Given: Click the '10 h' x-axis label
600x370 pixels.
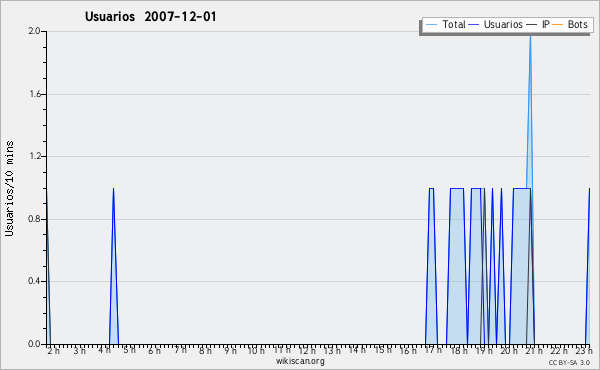Looking at the screenshot, I should (x=256, y=350).
